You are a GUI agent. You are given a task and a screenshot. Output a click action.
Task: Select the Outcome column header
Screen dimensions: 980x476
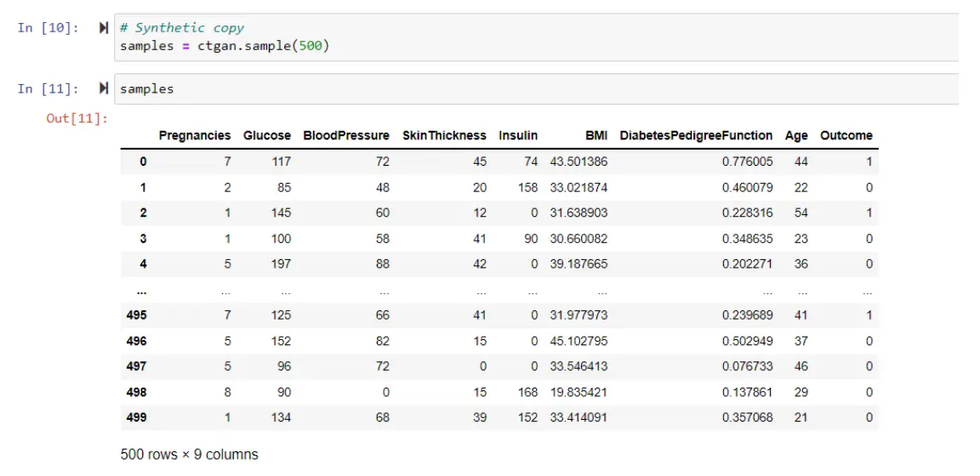tap(846, 135)
